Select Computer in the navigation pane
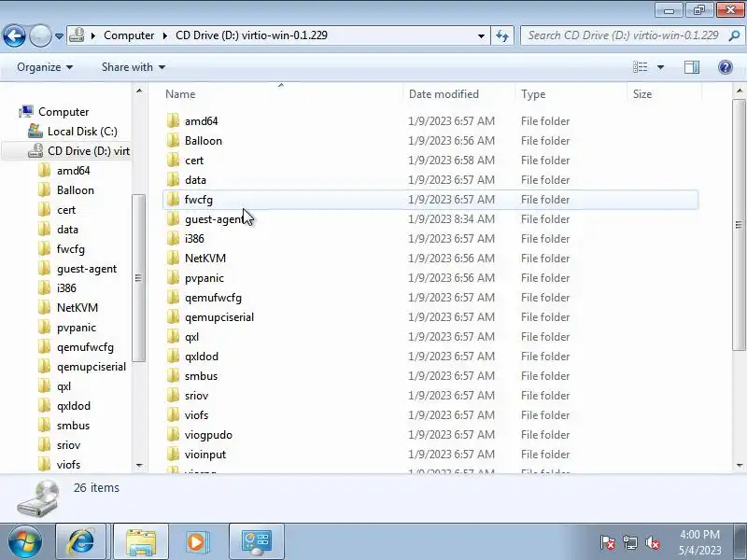 [63, 112]
